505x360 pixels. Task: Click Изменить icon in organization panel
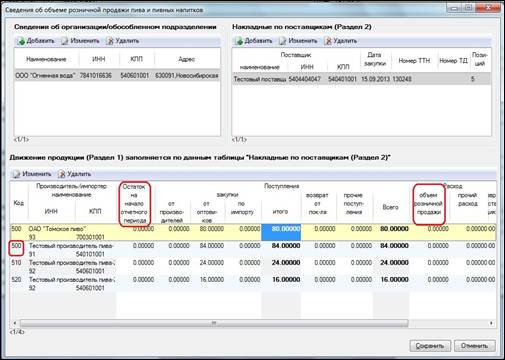64,41
